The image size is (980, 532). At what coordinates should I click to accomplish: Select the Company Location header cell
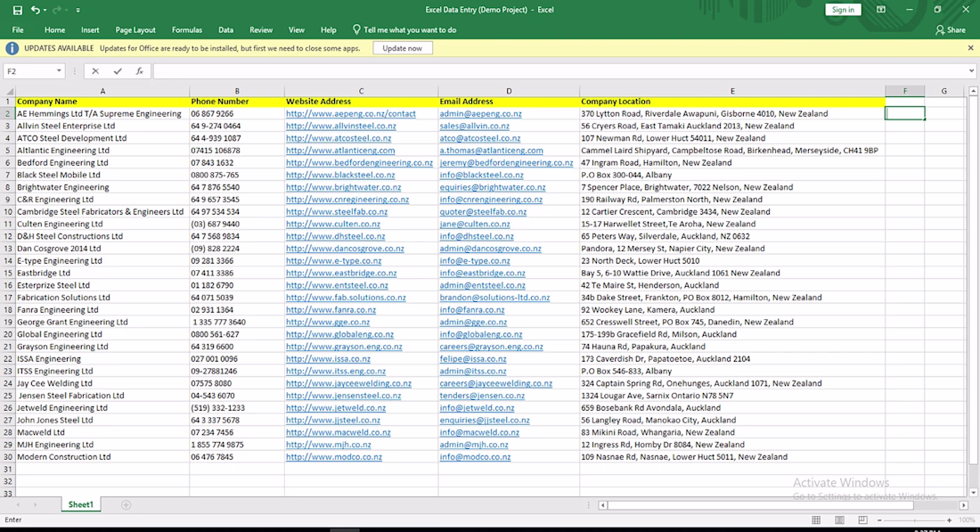point(732,102)
